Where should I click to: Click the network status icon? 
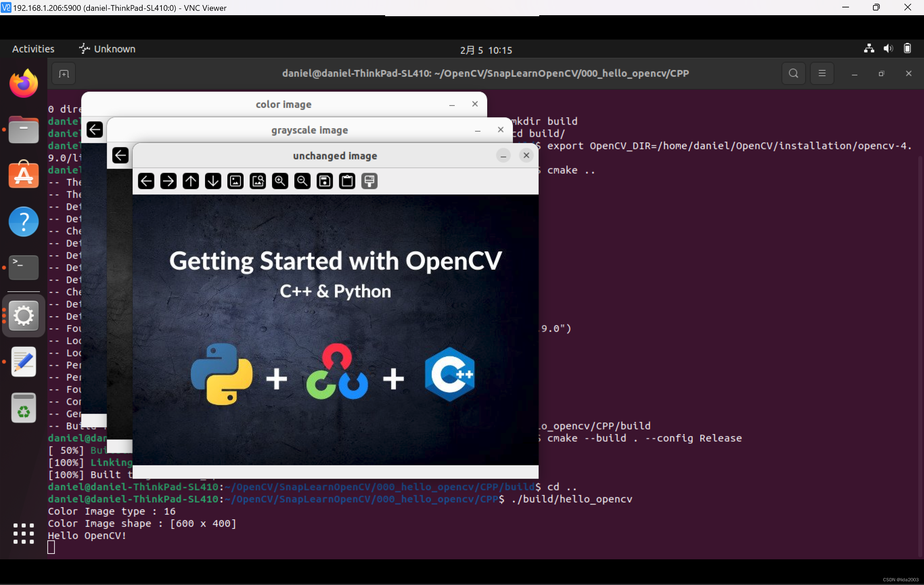(x=869, y=48)
